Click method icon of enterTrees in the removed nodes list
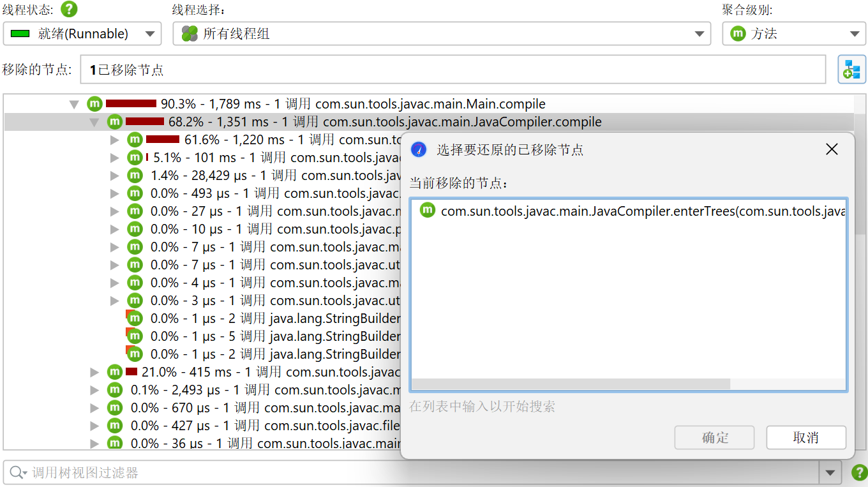Image resolution: width=868 pixels, height=487 pixels. tap(428, 211)
